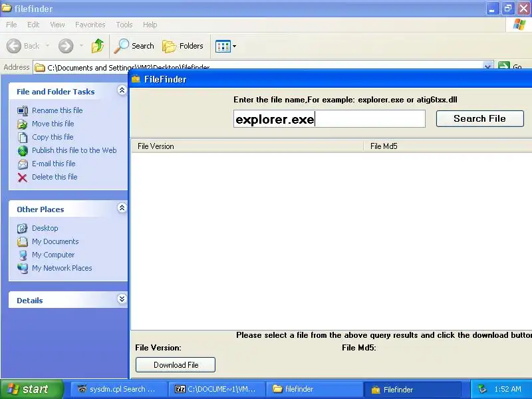Open My Computer from Other Places

(53, 255)
